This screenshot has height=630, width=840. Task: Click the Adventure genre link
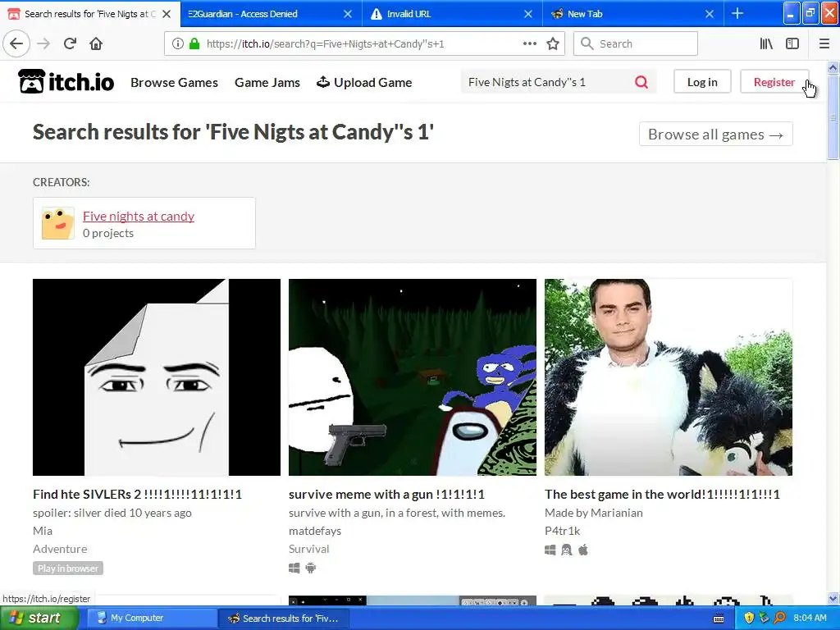(x=60, y=549)
